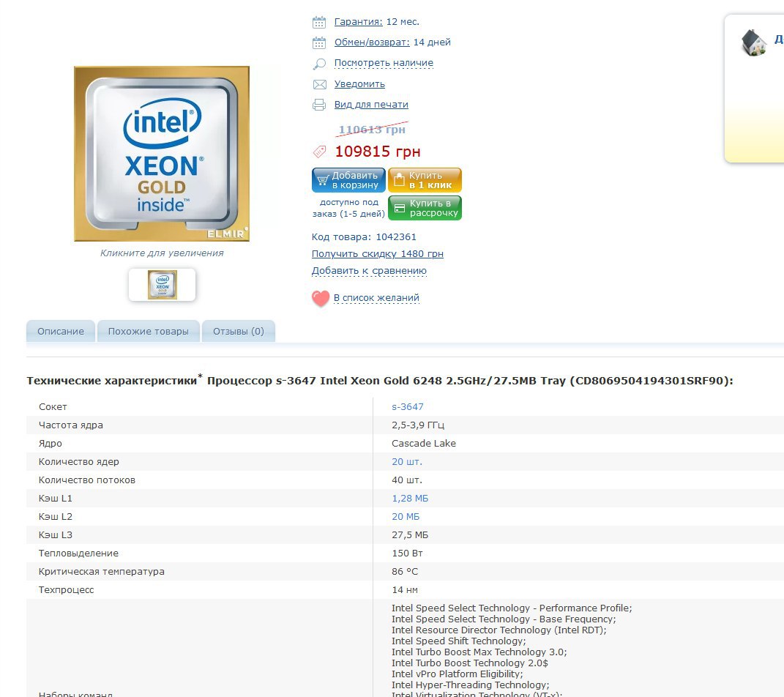
Task: Click the Уведомить link
Action: coord(359,84)
